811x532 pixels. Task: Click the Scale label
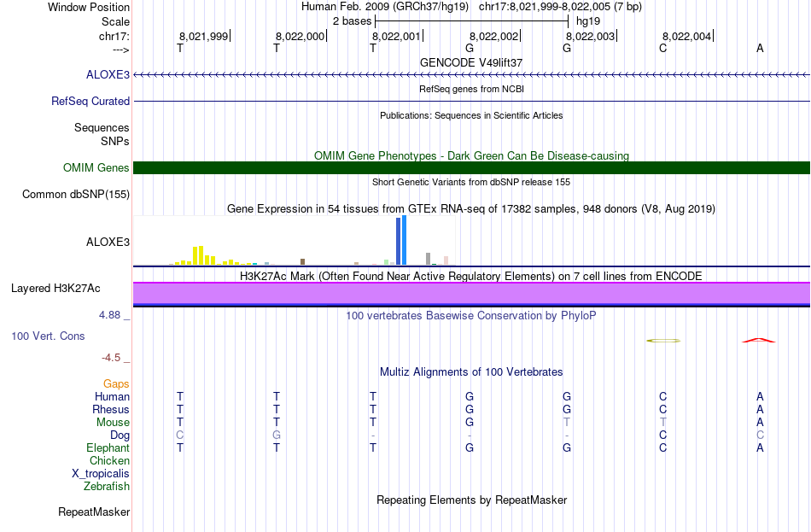[x=115, y=21]
